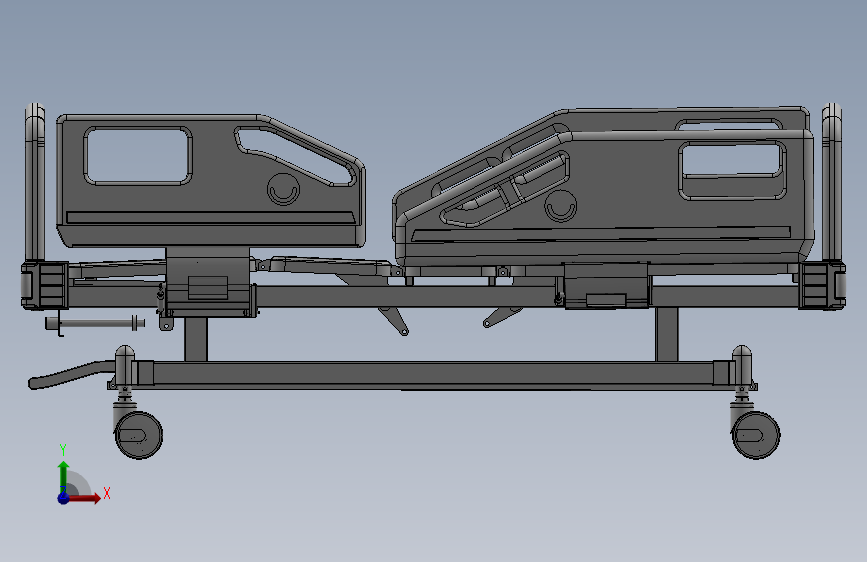Screen dimensions: 867x562
Task: Select the long base frame beam above the casters
Action: coord(432,373)
